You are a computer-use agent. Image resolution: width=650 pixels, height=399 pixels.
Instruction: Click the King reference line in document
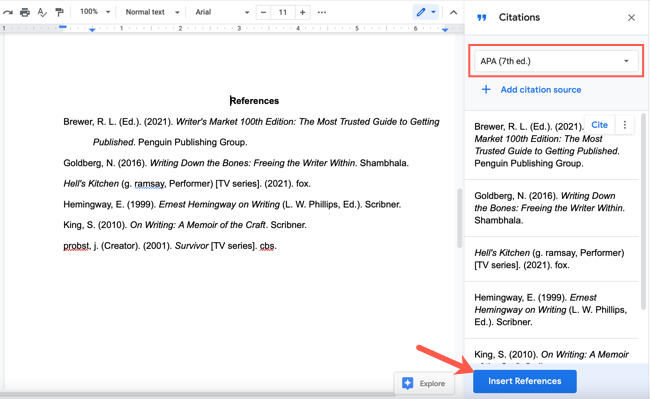185,225
